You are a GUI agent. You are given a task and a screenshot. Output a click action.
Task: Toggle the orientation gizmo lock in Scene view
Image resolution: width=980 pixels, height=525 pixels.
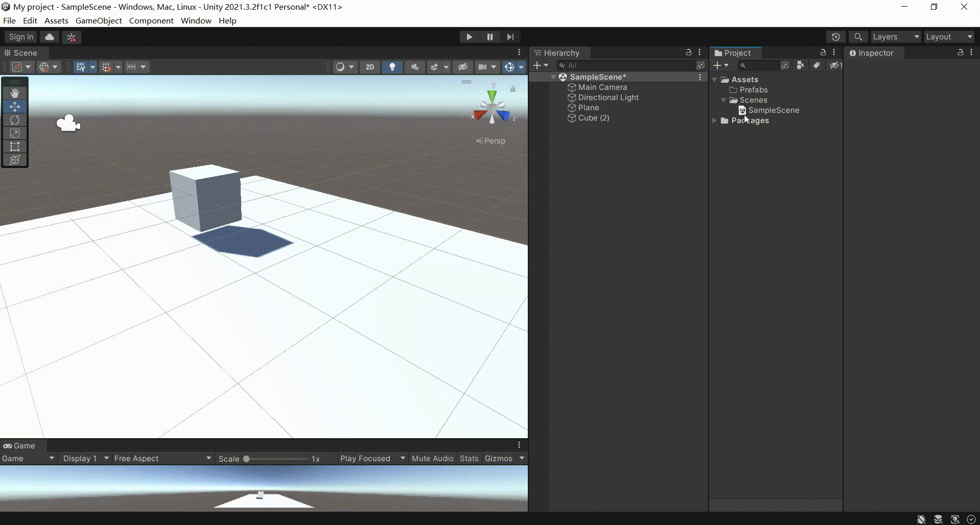[512, 89]
